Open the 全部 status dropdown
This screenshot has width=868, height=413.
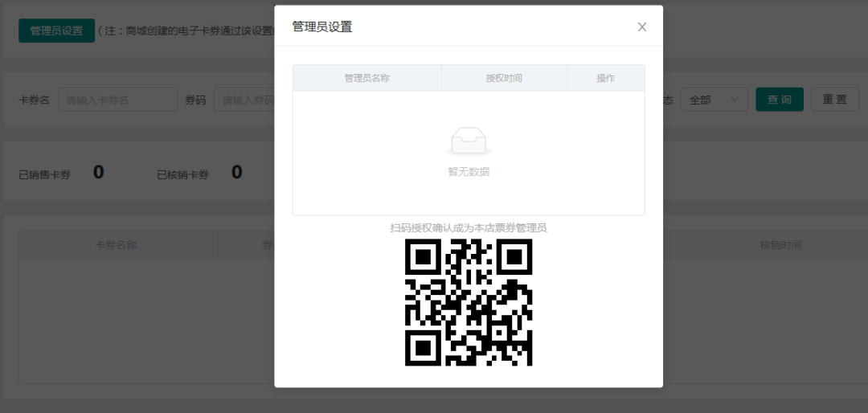click(x=714, y=100)
